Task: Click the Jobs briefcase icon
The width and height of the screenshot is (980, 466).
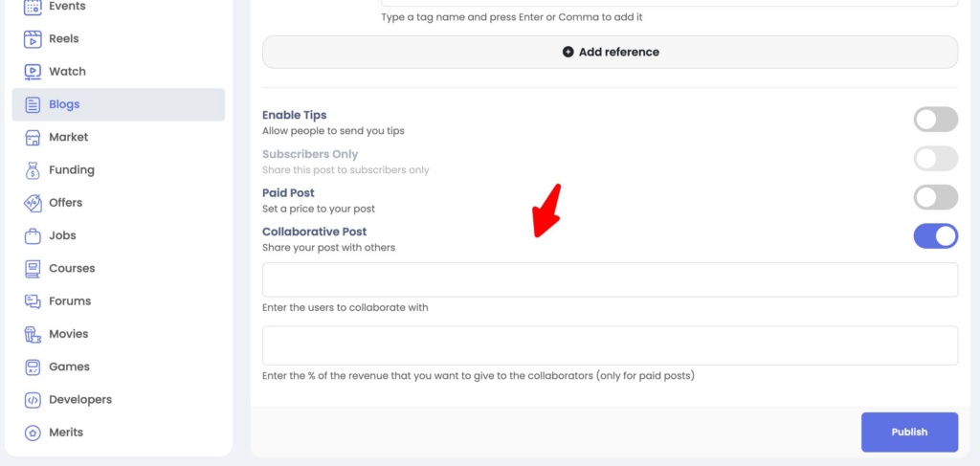Action: 33,235
